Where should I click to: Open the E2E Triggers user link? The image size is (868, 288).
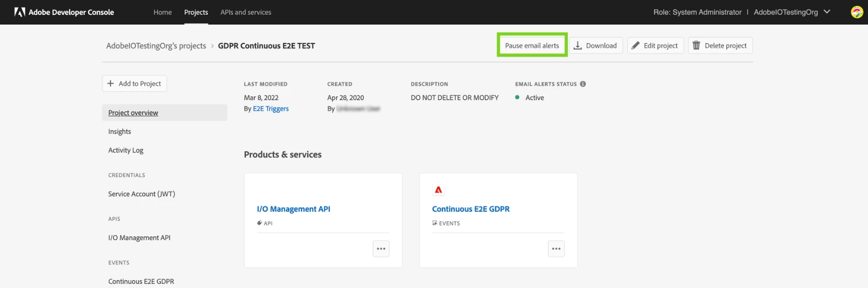pyautogui.click(x=271, y=109)
